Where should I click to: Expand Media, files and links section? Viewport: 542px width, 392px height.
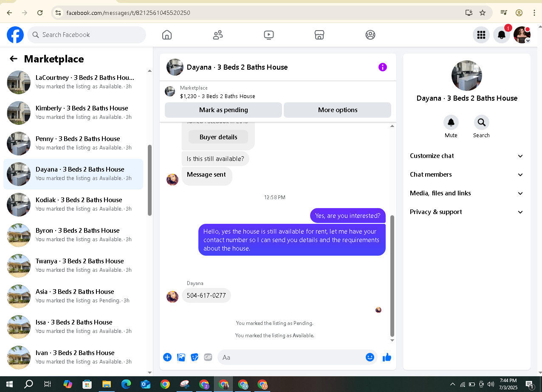[x=466, y=193]
